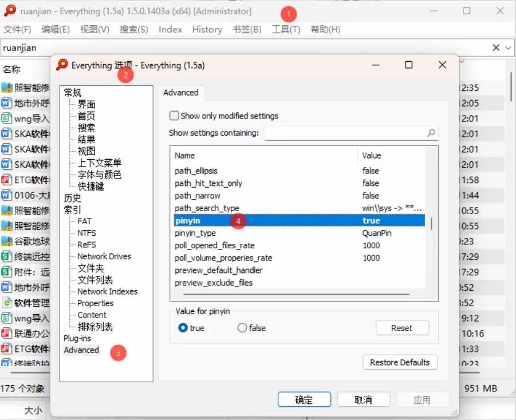Confirm with the 确定 button
The image size is (516, 420).
[x=304, y=399]
